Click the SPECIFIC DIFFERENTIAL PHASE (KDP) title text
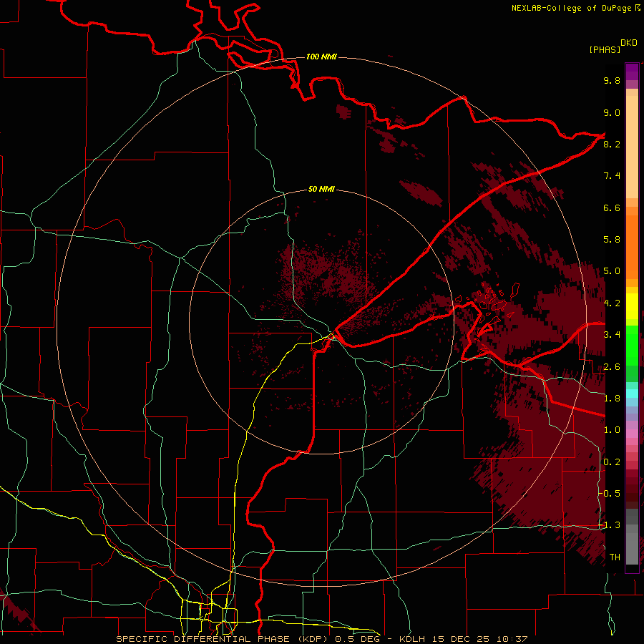644x644 pixels. pos(223,639)
